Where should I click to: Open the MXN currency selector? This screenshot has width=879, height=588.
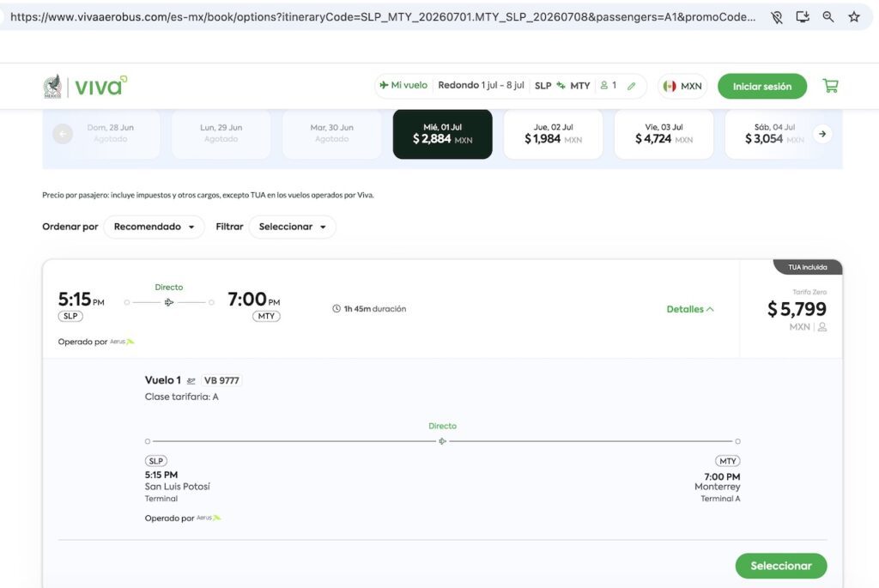coord(682,87)
